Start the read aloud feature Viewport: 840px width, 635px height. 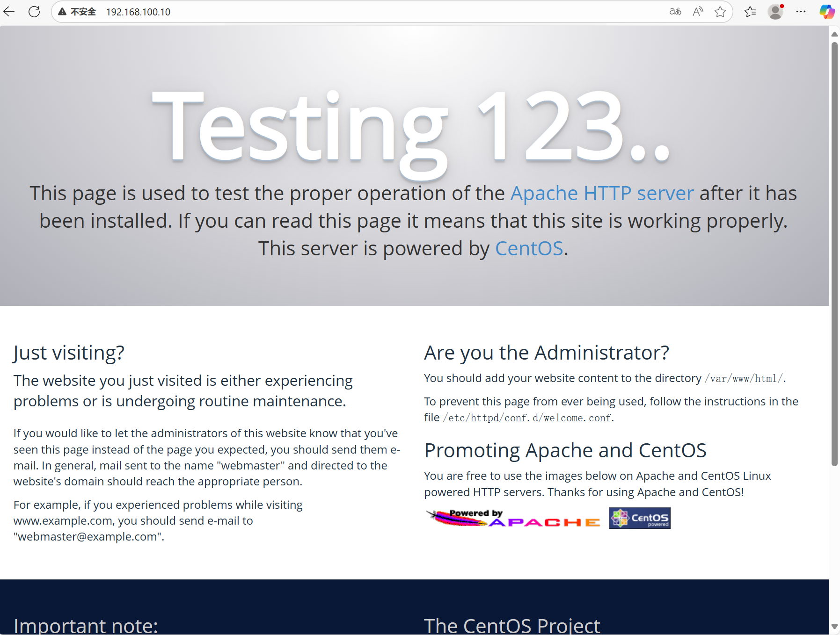[698, 12]
